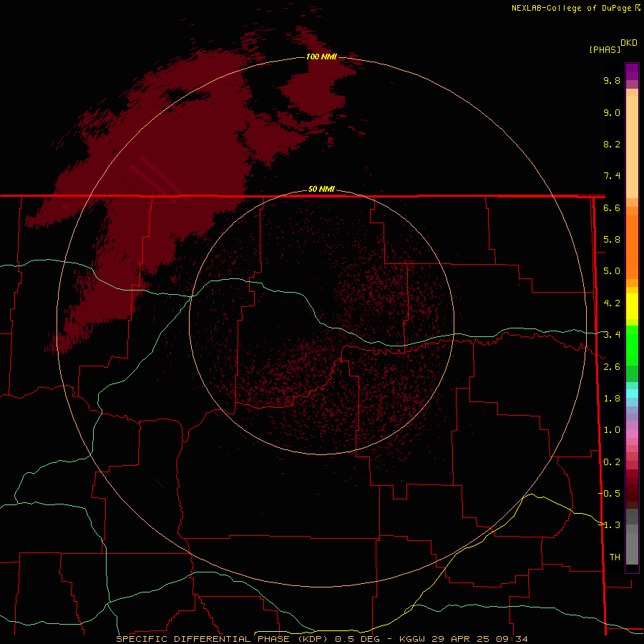This screenshot has width=644, height=644.
Task: Click the -0.5 scale value
Action: tap(609, 494)
